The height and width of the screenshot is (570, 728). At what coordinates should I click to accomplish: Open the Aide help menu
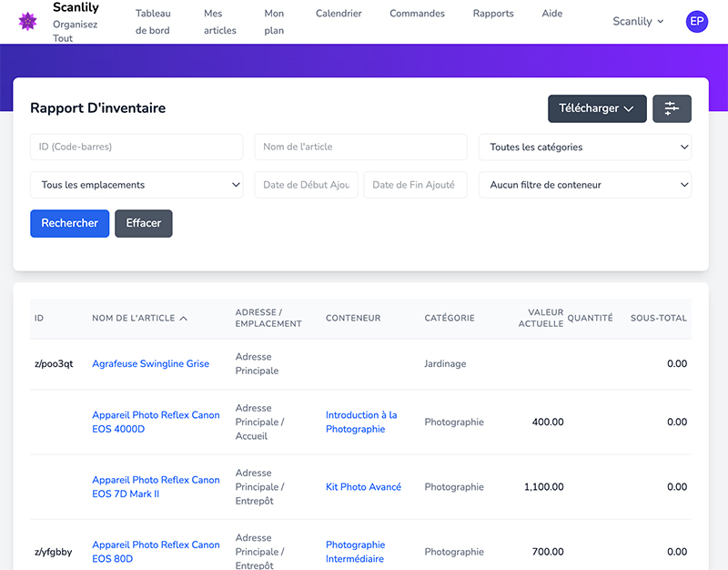[x=552, y=14]
